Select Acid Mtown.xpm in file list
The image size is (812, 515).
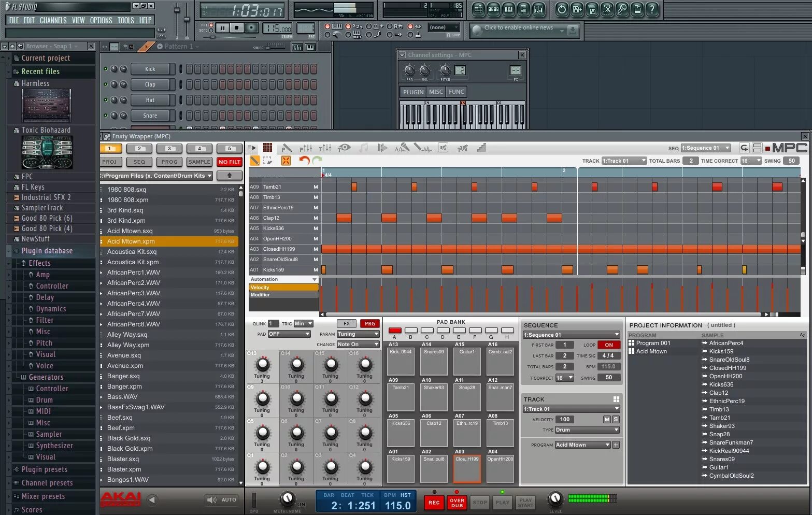(169, 241)
